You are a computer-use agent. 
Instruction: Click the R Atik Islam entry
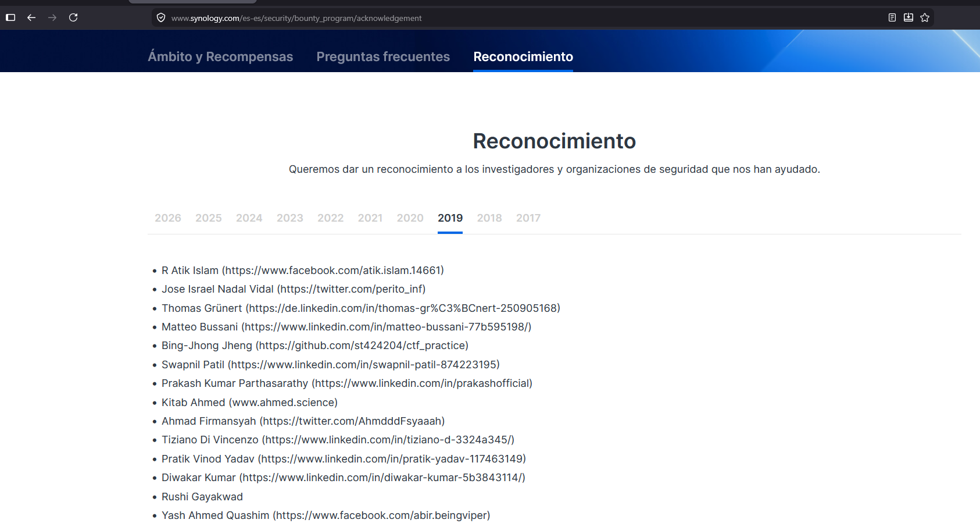(x=303, y=271)
